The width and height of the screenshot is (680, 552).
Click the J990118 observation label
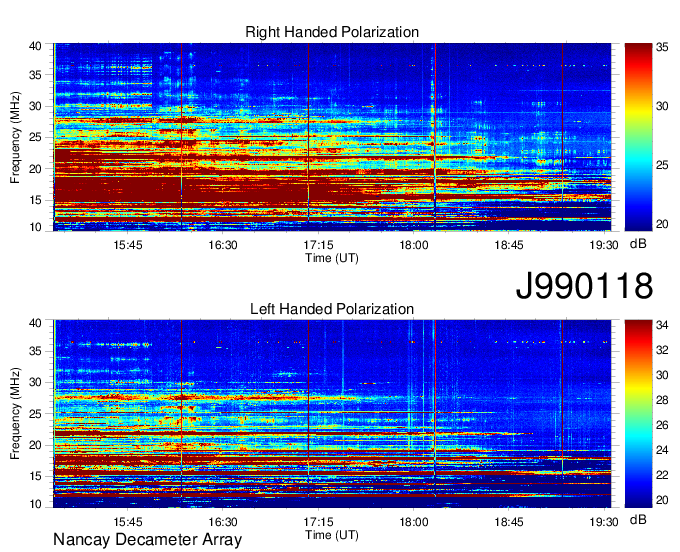point(584,286)
